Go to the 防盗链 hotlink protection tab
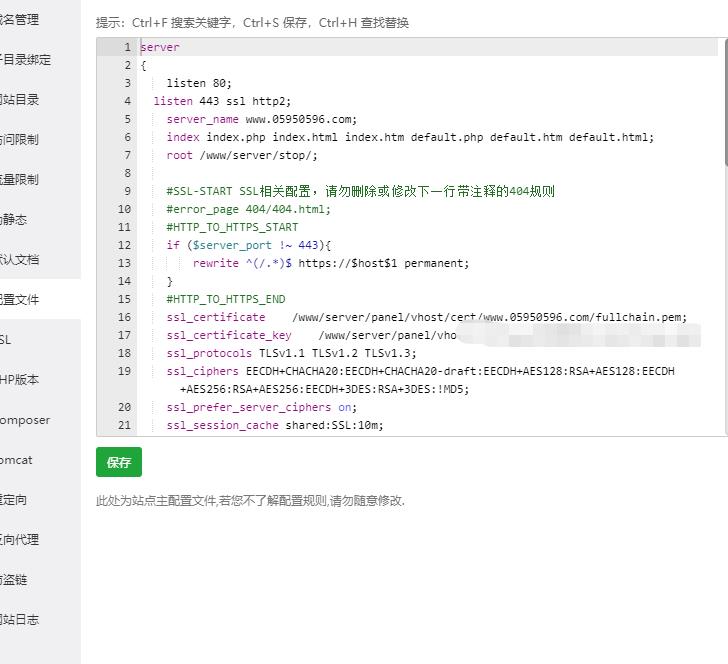728x664 pixels. click(x=40, y=579)
